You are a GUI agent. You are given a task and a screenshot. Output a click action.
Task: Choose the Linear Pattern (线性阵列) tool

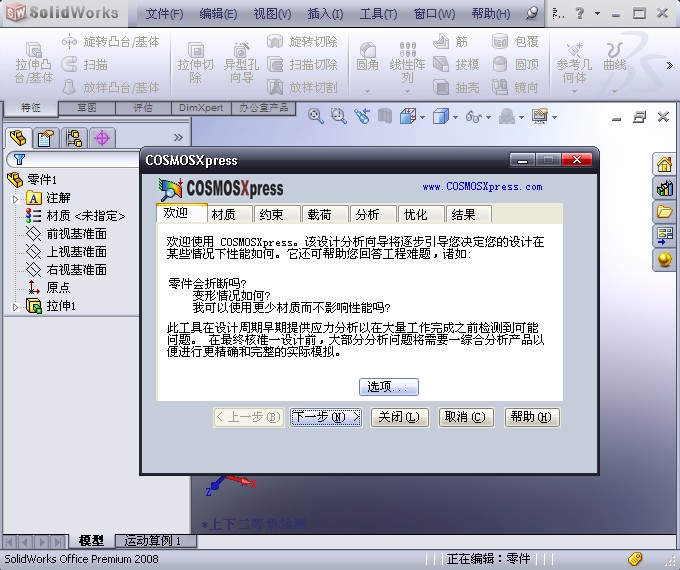[x=407, y=62]
